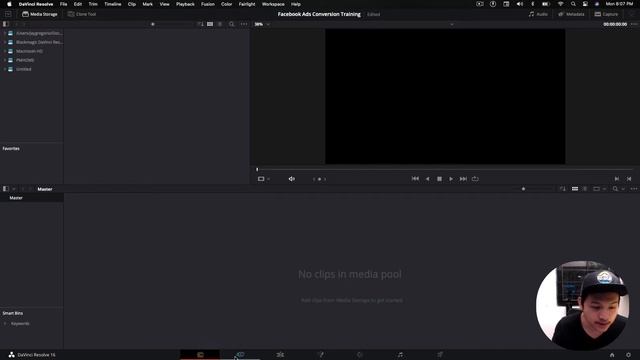
Task: Open Project Manager home icon
Action: (612, 355)
